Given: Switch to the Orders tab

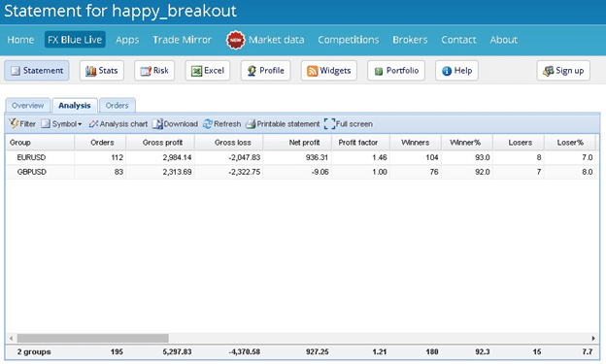Looking at the screenshot, I should (x=118, y=105).
